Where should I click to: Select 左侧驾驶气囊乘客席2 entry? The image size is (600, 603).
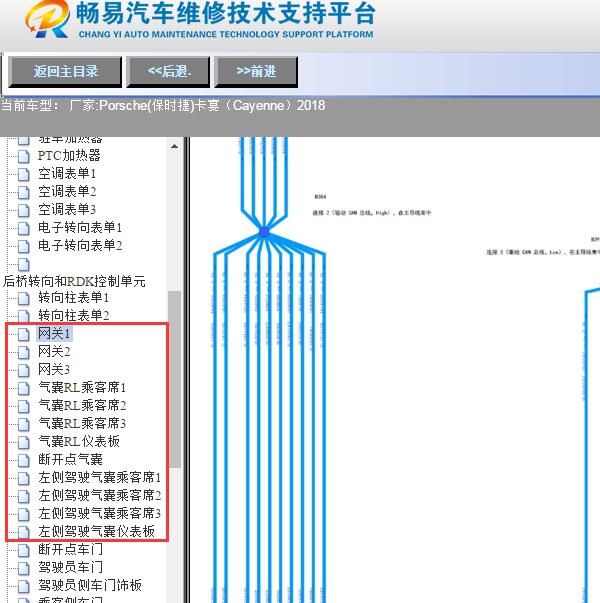pyautogui.click(x=100, y=496)
